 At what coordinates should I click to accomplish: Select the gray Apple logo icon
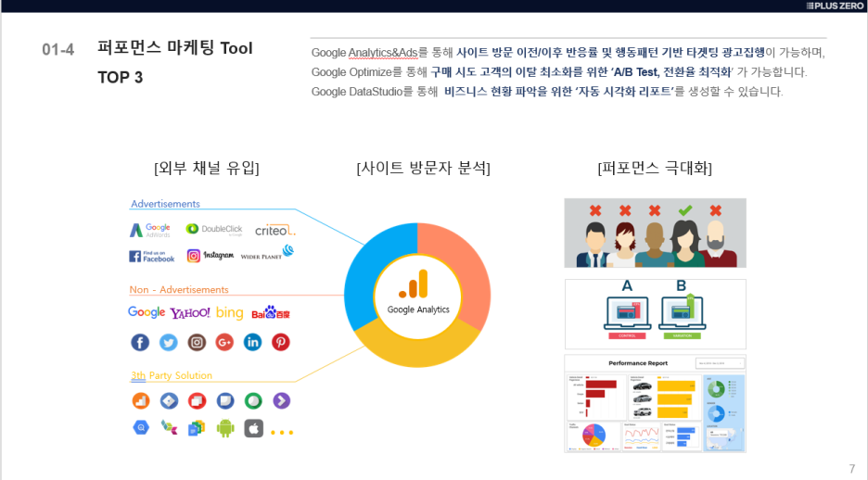(x=253, y=428)
